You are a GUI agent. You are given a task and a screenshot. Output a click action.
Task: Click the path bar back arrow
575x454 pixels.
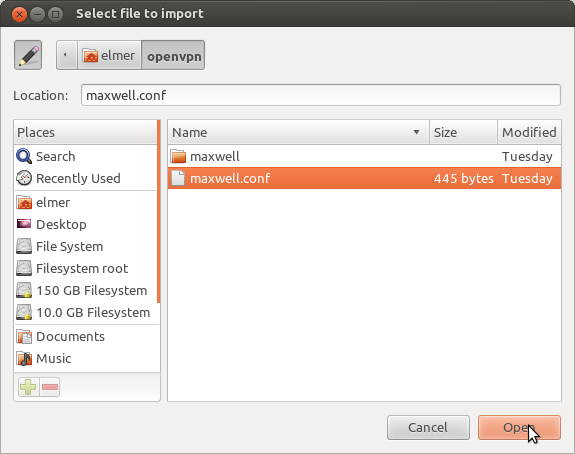pos(66,55)
